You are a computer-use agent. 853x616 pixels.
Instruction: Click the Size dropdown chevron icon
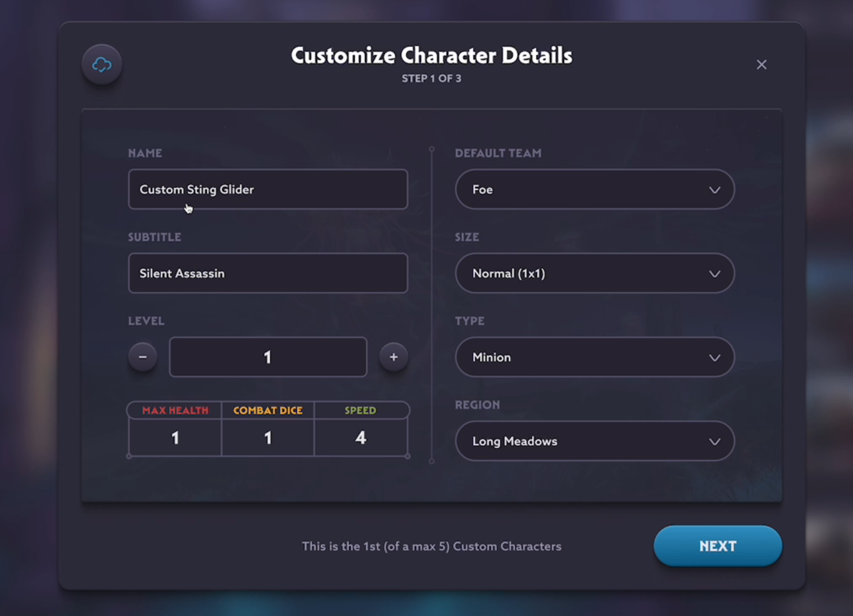(714, 274)
